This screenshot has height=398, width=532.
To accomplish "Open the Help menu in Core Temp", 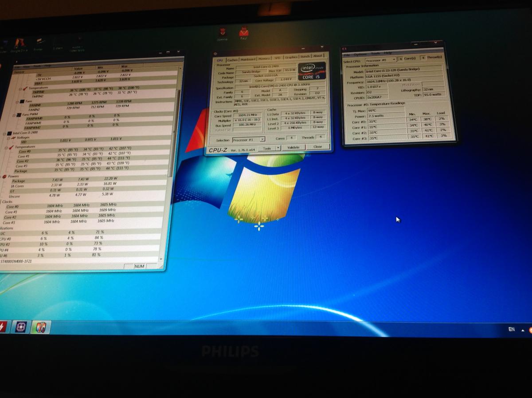I will pyautogui.click(x=388, y=53).
